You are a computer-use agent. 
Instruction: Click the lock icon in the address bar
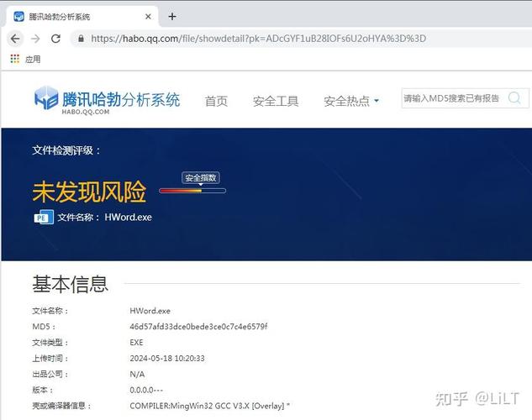click(81, 39)
